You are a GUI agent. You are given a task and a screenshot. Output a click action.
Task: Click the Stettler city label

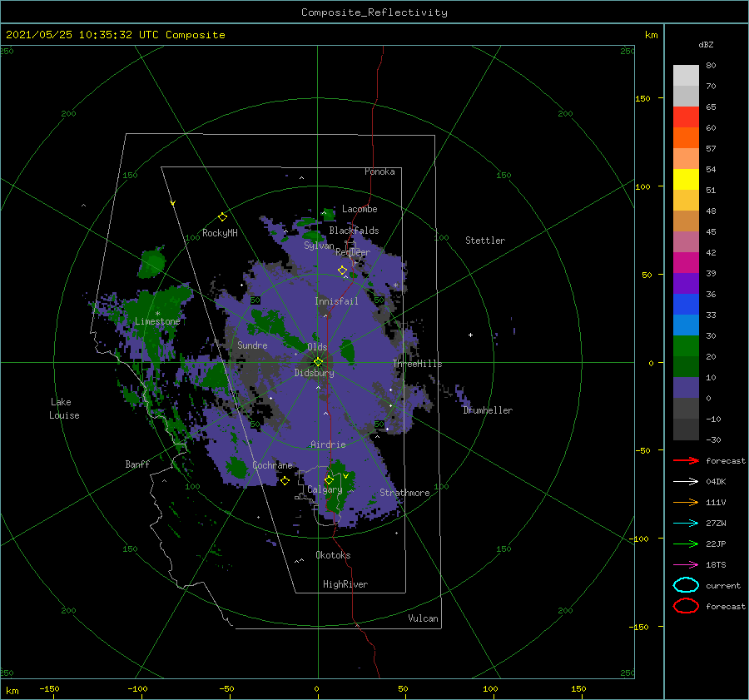pos(485,241)
